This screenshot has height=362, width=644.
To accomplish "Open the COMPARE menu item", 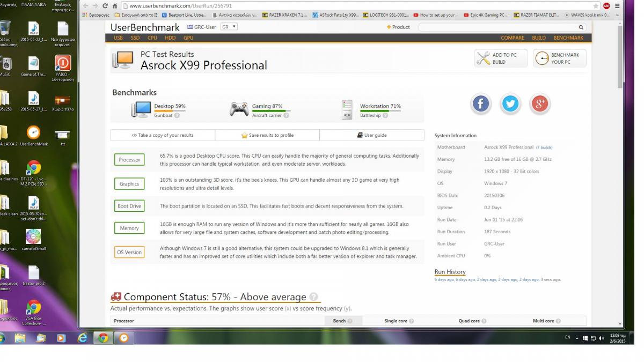I will pyautogui.click(x=513, y=38).
